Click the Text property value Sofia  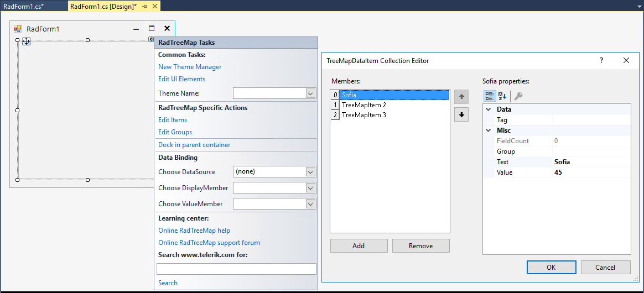[591, 162]
